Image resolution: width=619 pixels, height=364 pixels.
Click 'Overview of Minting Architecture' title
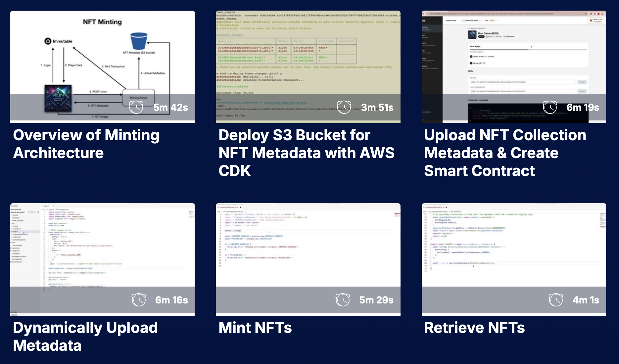(x=86, y=144)
